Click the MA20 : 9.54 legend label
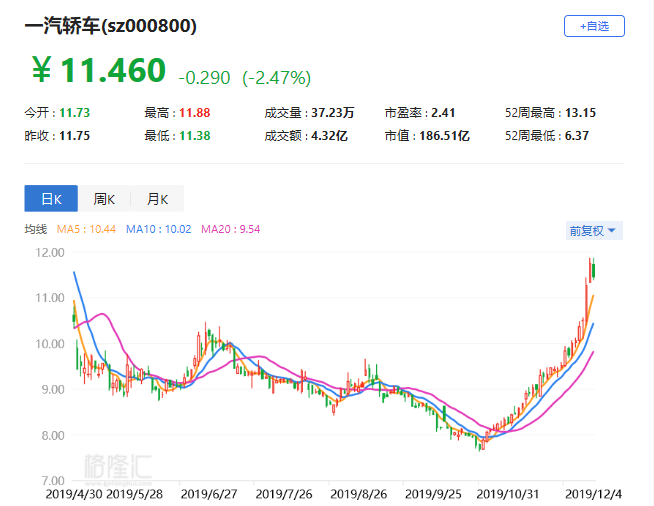The height and width of the screenshot is (506, 654). point(230,229)
